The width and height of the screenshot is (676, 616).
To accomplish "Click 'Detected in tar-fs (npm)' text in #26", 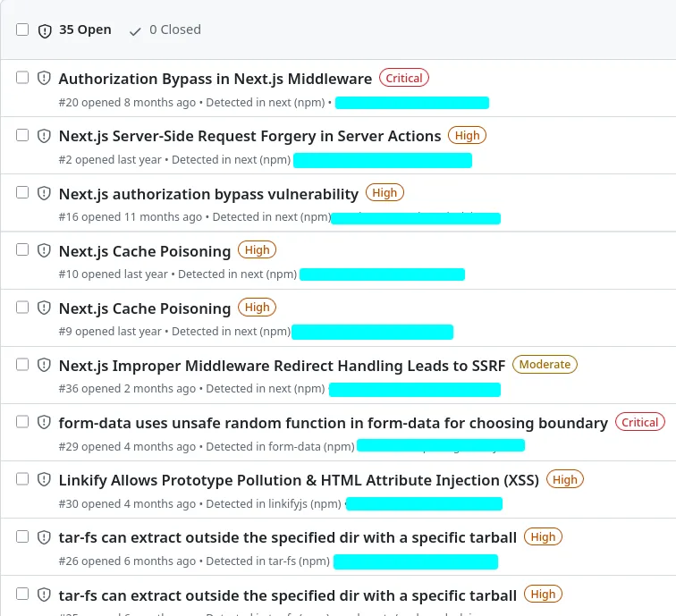I will (267, 561).
